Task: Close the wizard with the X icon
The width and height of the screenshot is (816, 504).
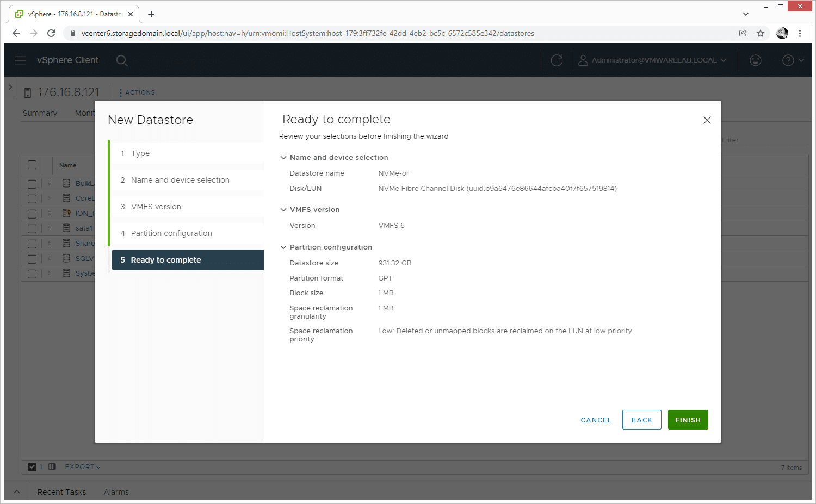Action: [x=707, y=120]
